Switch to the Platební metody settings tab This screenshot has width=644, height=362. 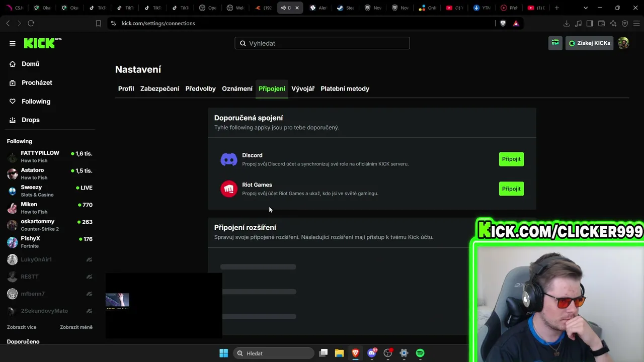click(345, 88)
